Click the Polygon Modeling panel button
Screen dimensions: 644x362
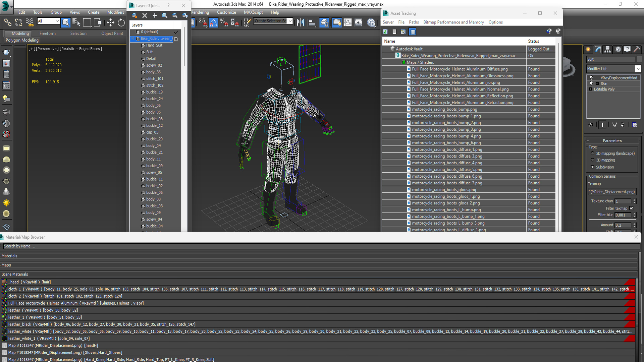pos(22,40)
